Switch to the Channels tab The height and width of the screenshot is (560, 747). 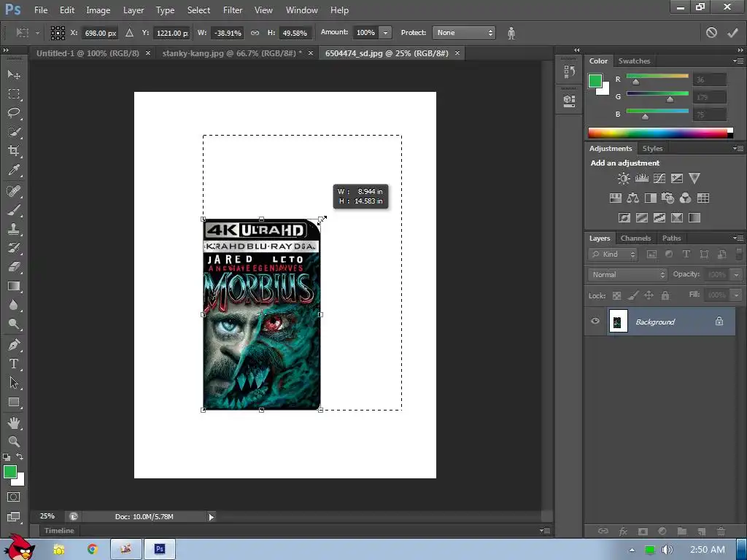tap(635, 238)
